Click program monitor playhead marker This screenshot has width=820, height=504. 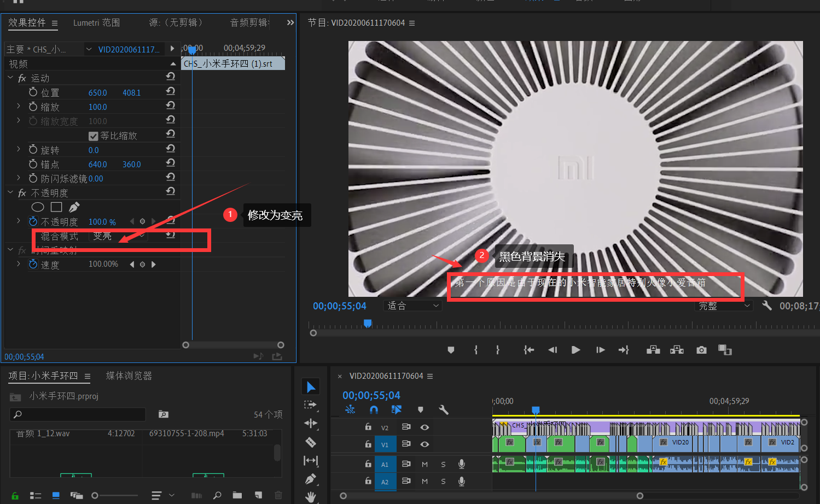pos(368,324)
